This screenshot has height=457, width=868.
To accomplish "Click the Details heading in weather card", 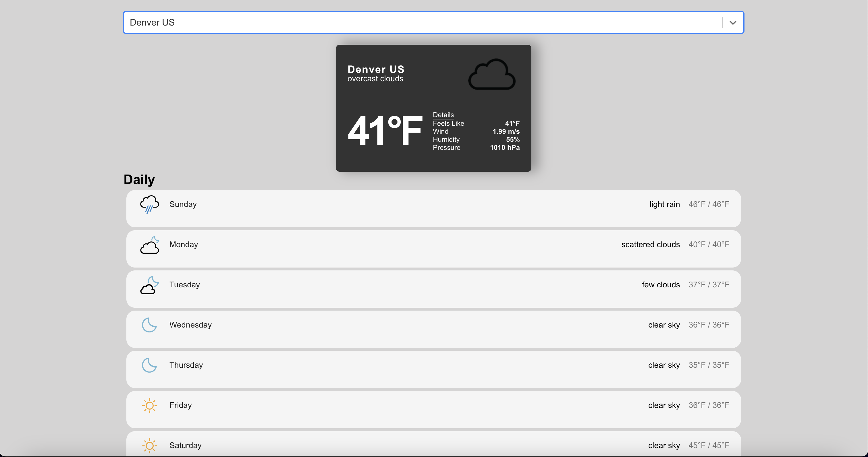I will pyautogui.click(x=443, y=115).
